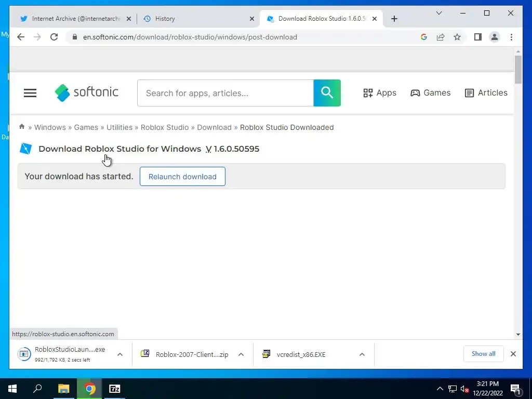Open the tab search dropdown
The image size is (532, 399).
tap(438, 13)
